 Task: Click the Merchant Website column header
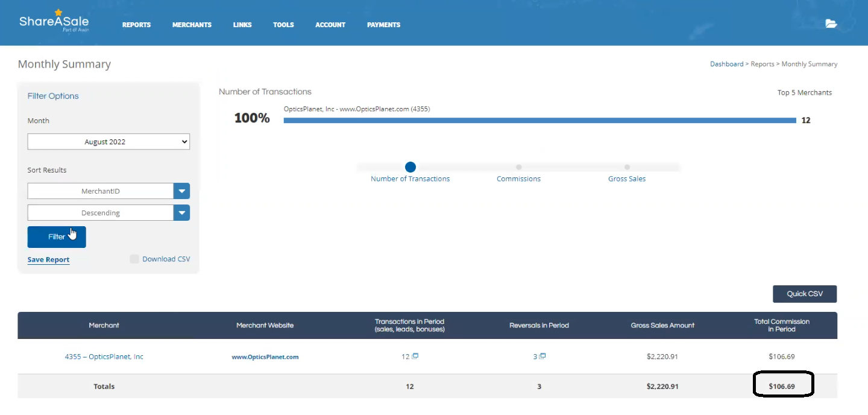[x=265, y=325]
